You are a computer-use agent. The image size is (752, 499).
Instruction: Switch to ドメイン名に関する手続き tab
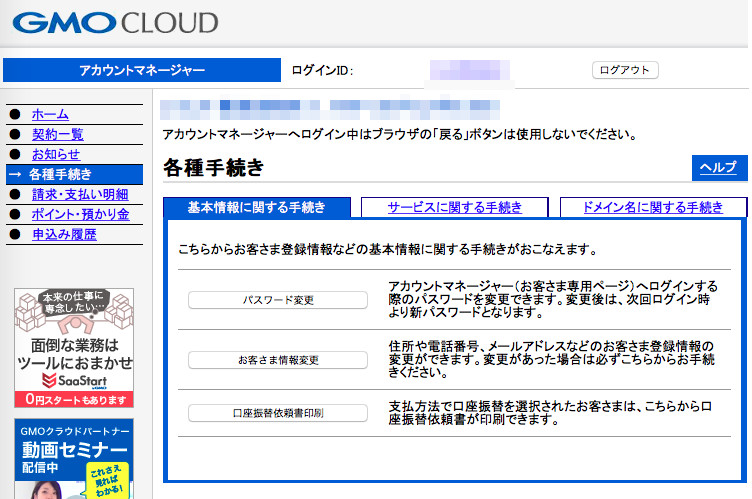[653, 207]
